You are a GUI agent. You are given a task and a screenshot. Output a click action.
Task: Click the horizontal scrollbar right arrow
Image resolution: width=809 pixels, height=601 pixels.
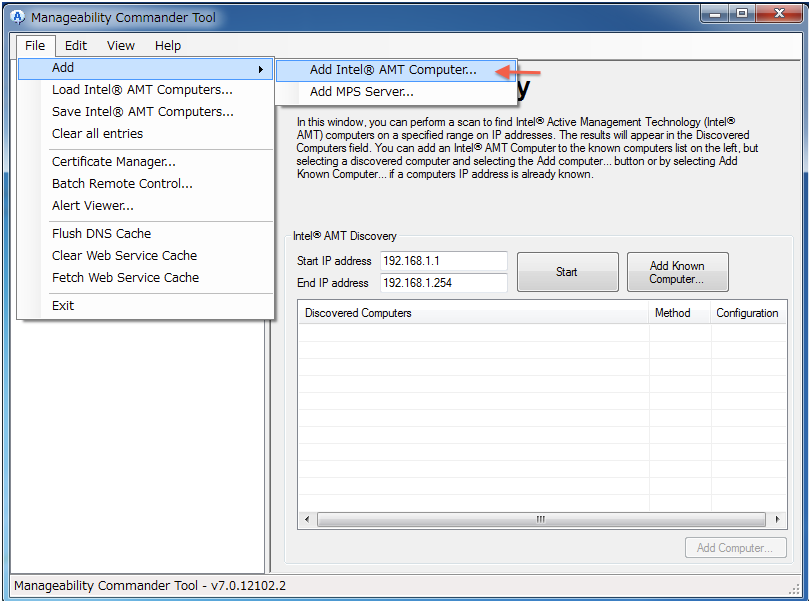pyautogui.click(x=778, y=519)
